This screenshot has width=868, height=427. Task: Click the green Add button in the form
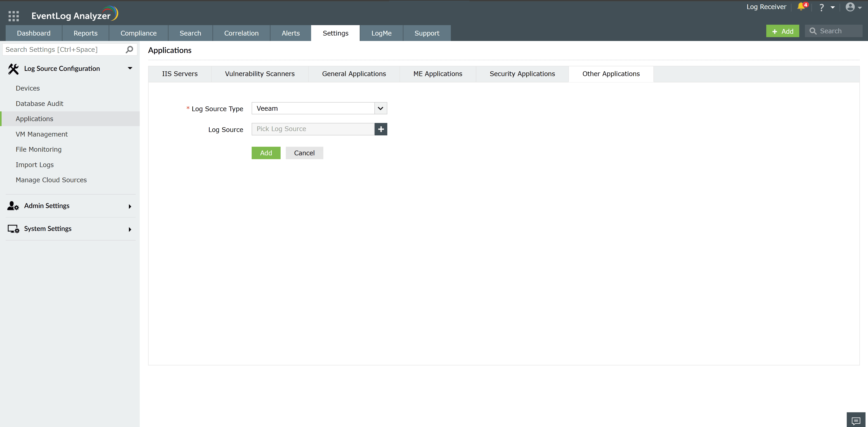point(266,153)
